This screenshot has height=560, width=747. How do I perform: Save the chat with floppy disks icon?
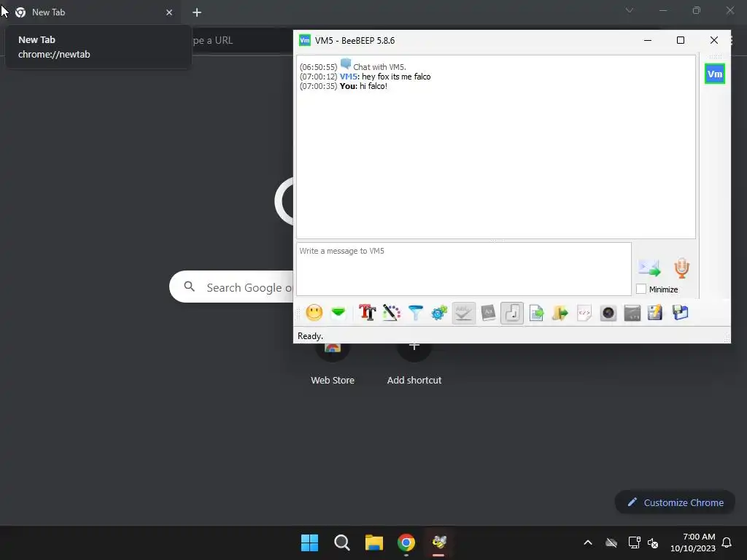[681, 313]
